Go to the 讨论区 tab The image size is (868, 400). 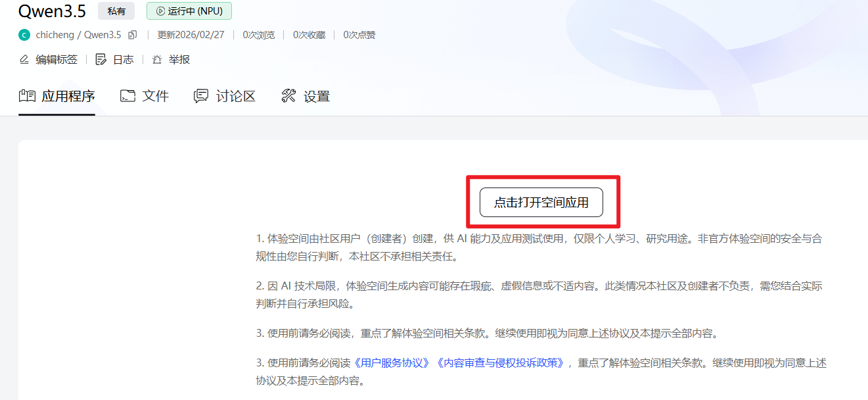pos(225,96)
